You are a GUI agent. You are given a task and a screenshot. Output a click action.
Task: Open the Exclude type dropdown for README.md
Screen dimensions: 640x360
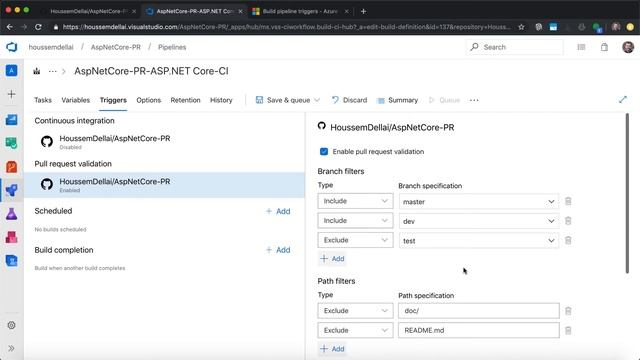pyautogui.click(x=355, y=330)
